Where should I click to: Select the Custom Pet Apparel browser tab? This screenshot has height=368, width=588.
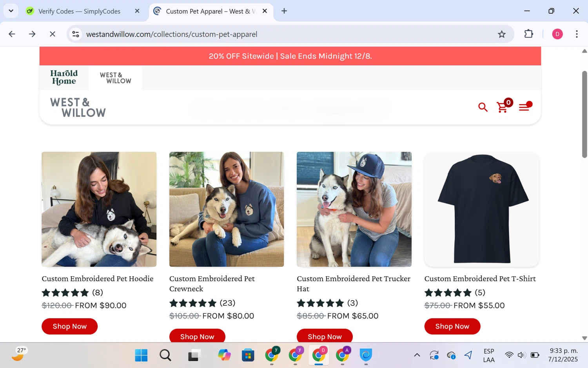pyautogui.click(x=211, y=11)
